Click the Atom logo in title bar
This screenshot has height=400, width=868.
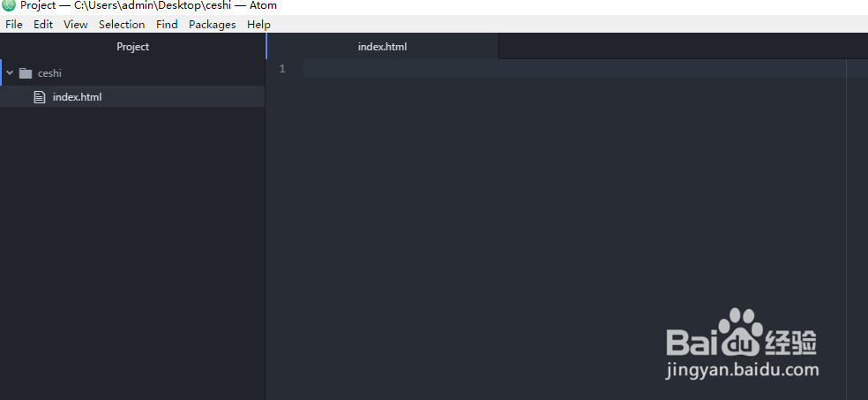tap(9, 6)
